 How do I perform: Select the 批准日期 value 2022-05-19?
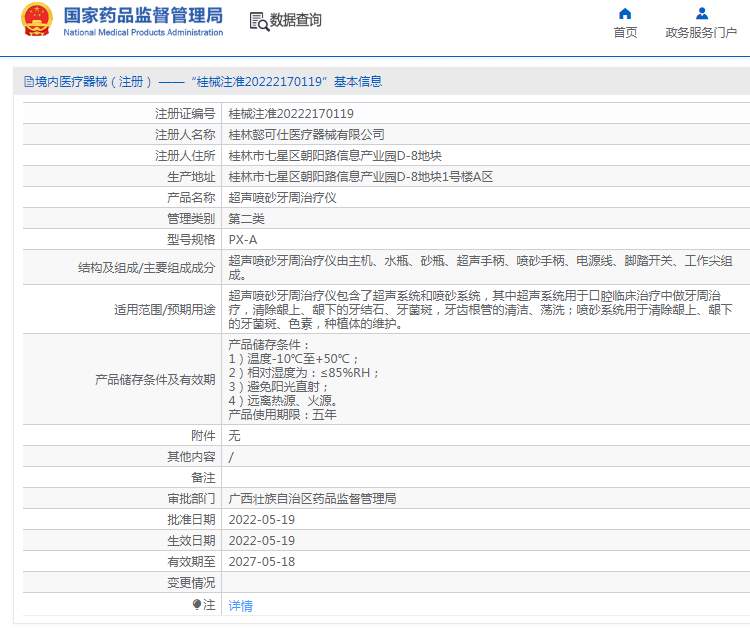[262, 520]
